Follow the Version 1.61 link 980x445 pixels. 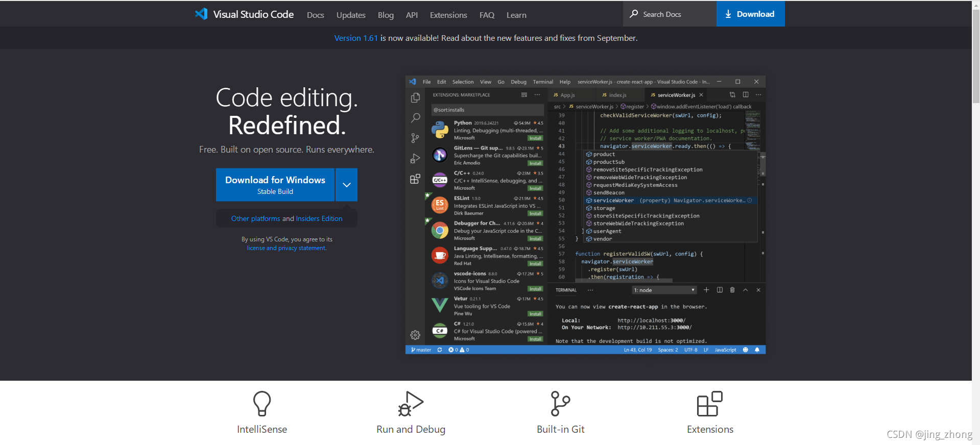pos(356,38)
